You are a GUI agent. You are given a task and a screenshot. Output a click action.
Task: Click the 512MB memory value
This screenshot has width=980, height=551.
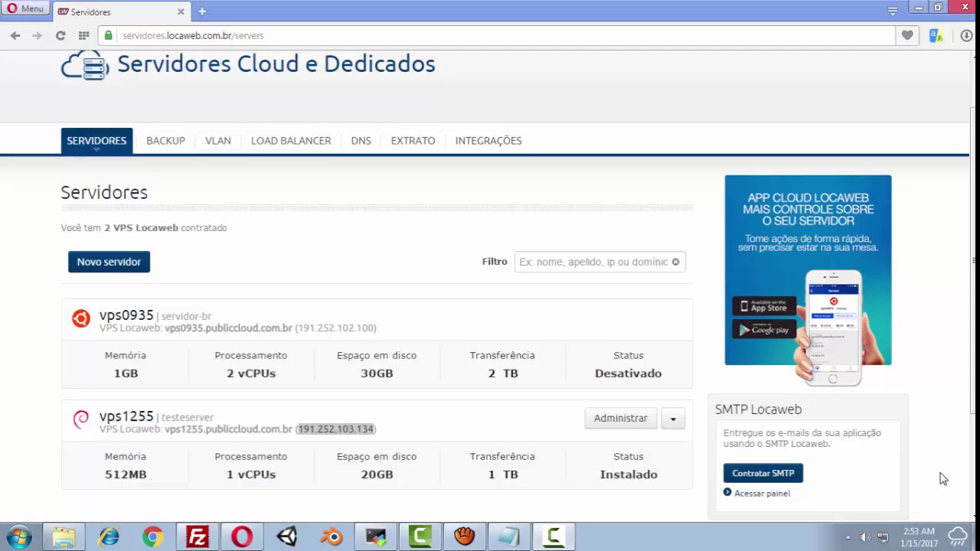(126, 474)
